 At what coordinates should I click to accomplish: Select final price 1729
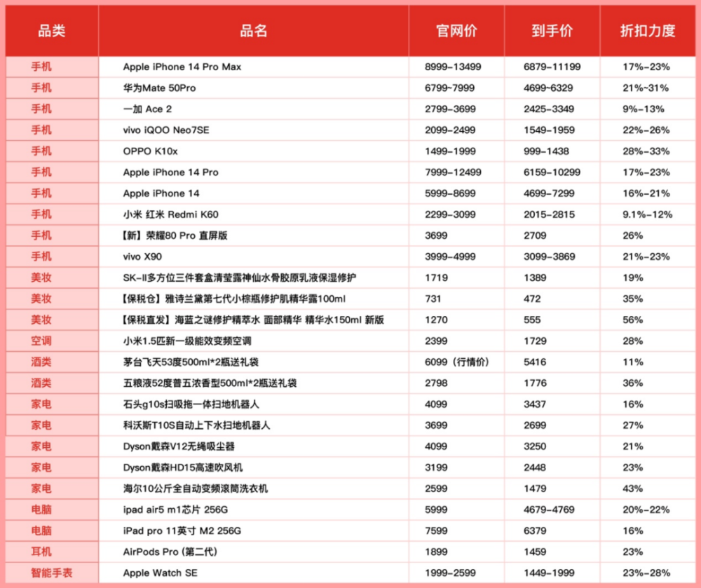(x=535, y=341)
